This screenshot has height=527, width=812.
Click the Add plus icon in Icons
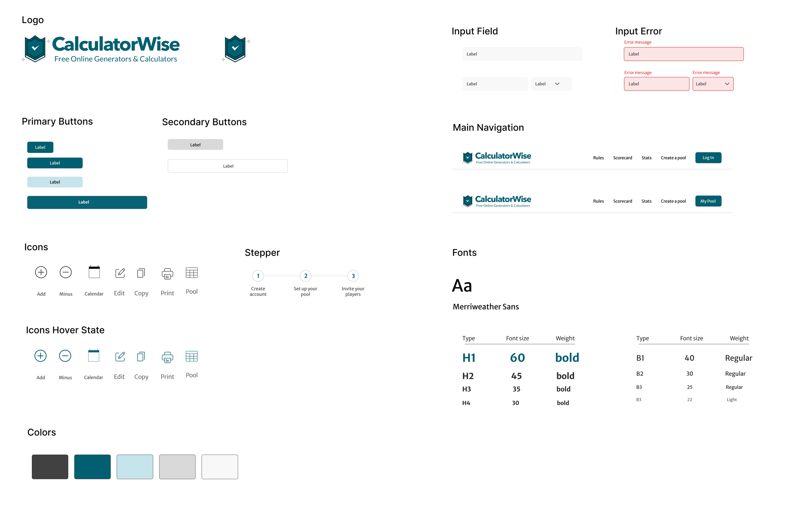pyautogui.click(x=41, y=272)
